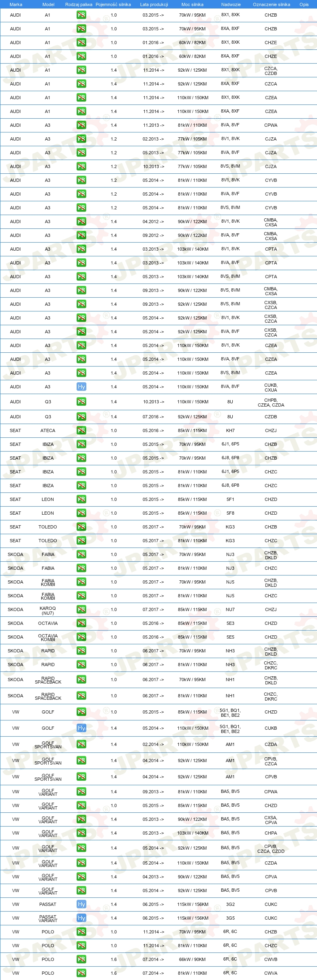Click the body code 3G5 cell
The image size is (317, 980).
click(x=230, y=918)
